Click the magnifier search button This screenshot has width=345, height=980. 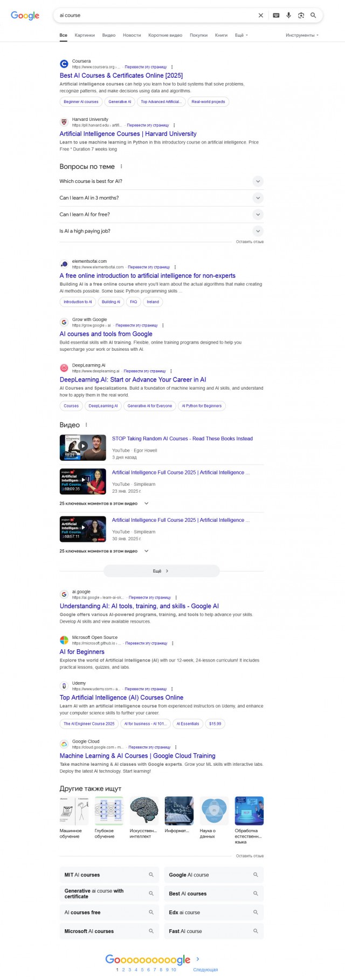(x=313, y=15)
